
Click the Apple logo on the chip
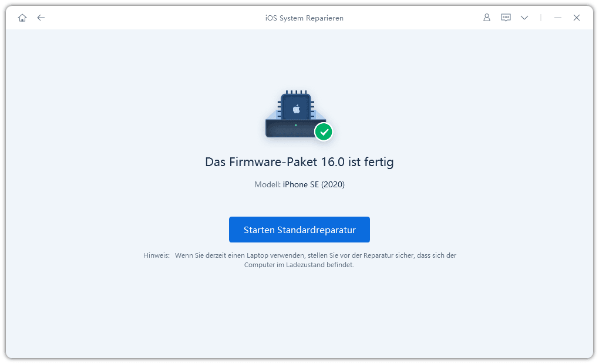[297, 109]
